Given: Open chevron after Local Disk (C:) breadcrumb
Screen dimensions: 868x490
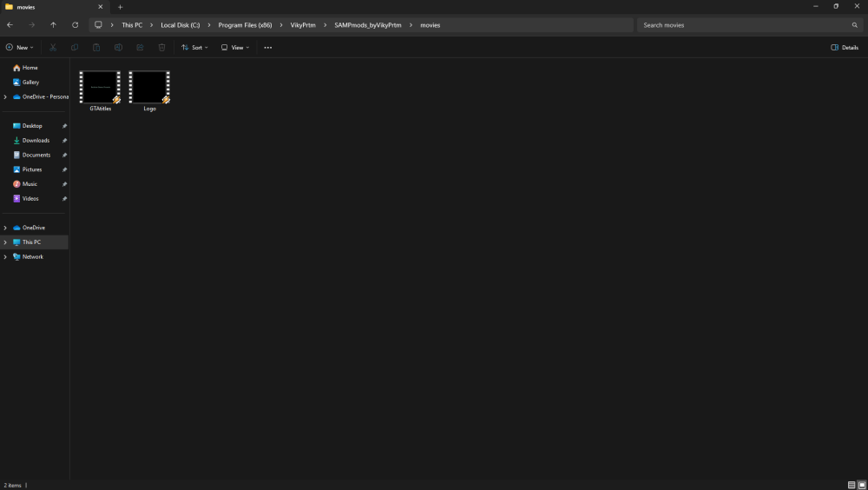Looking at the screenshot, I should [x=209, y=25].
